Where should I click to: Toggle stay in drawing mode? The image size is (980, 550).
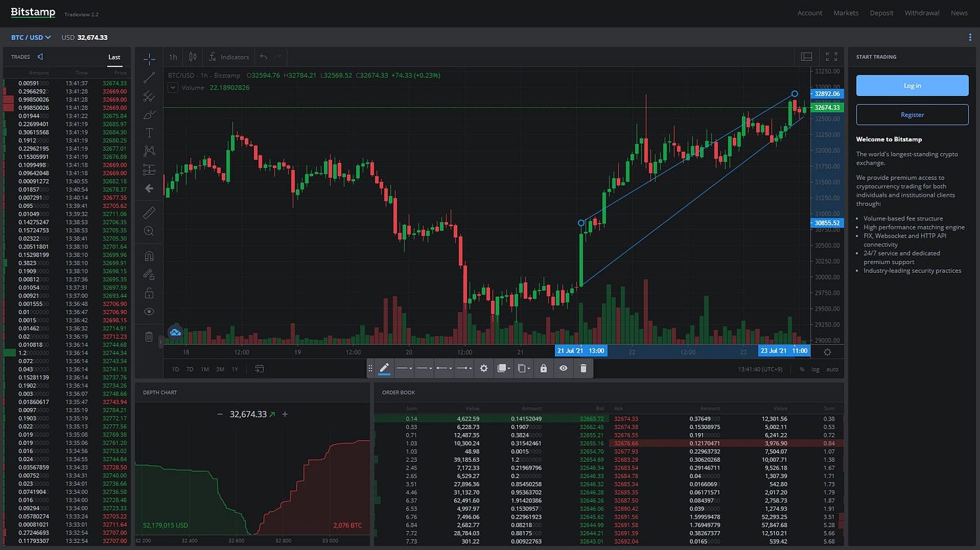pos(148,274)
